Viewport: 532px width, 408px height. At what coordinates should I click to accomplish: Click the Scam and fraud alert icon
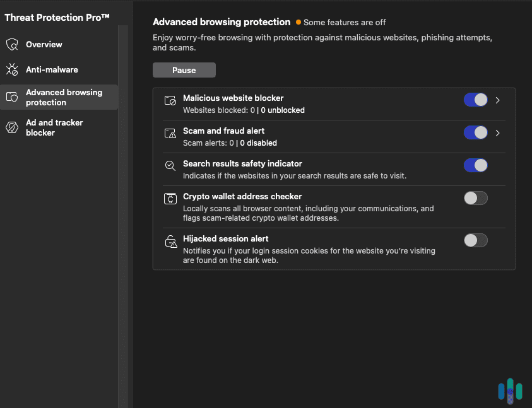coord(169,133)
